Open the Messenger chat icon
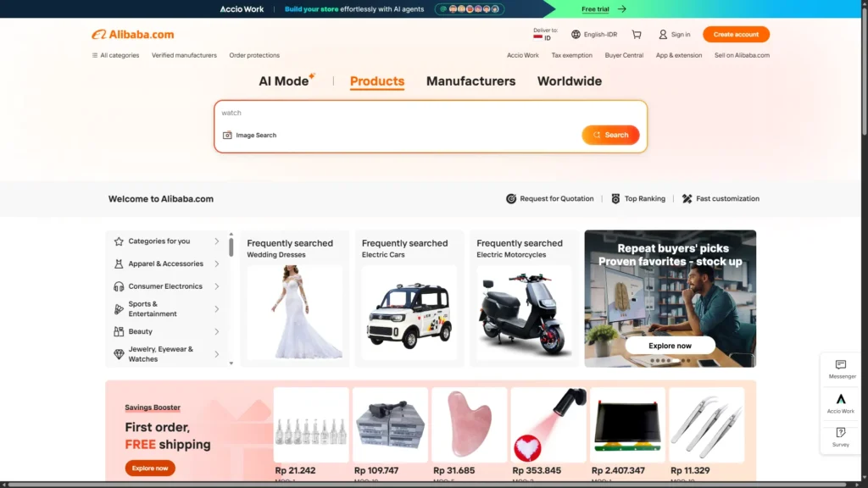Image resolution: width=868 pixels, height=488 pixels. coord(841,364)
